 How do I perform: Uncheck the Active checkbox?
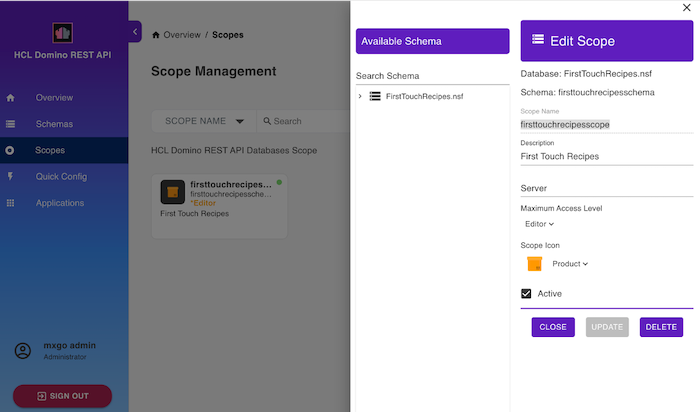[x=526, y=293]
